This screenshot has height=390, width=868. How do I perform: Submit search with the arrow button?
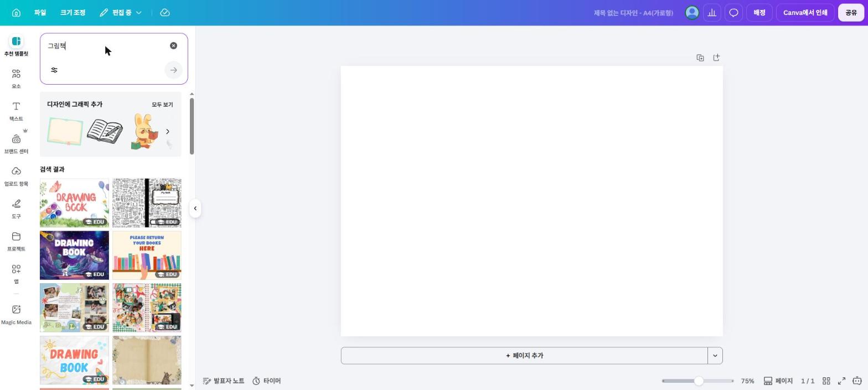(173, 70)
